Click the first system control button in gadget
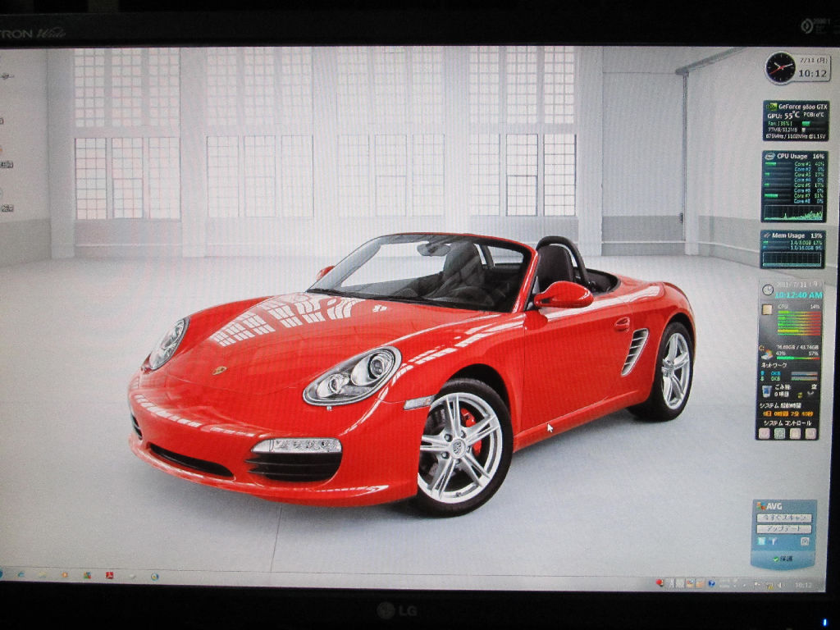840x630 pixels. pos(765,433)
